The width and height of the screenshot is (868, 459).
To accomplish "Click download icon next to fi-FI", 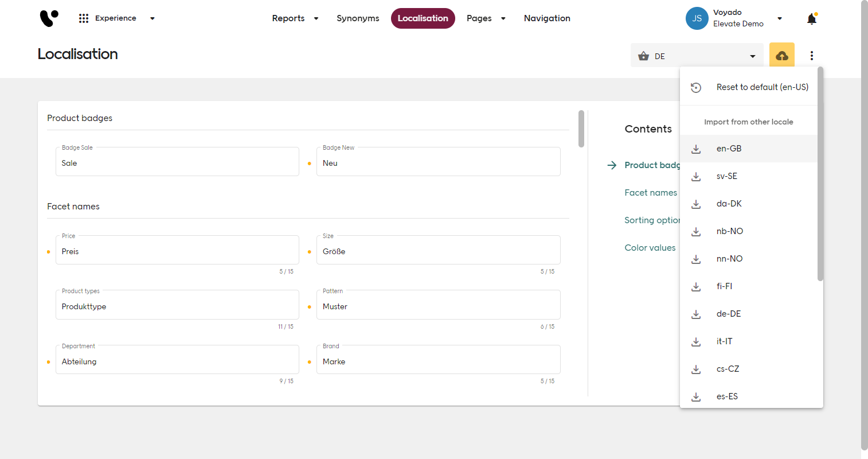I will (696, 286).
